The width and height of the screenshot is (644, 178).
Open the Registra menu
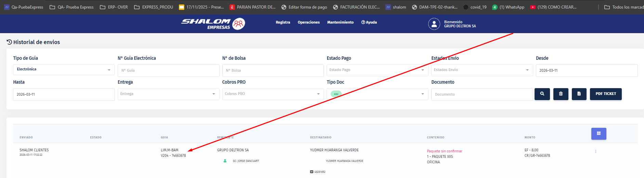pos(283,22)
